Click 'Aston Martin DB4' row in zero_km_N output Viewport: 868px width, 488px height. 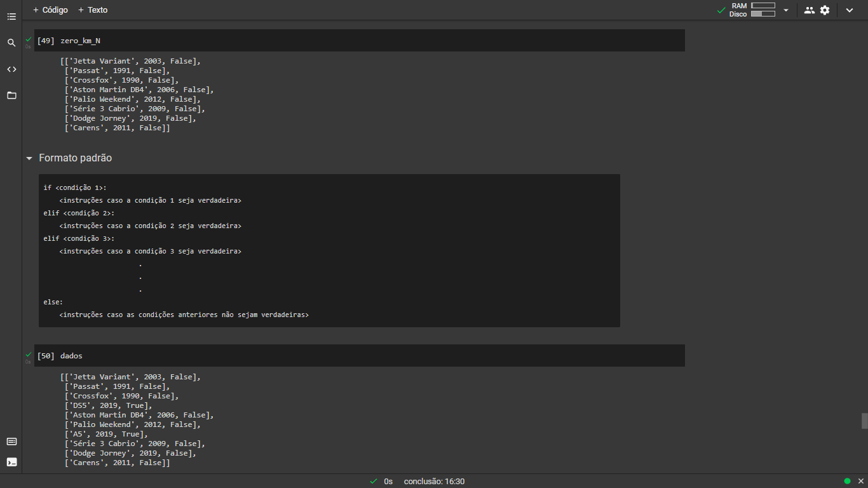tap(139, 90)
